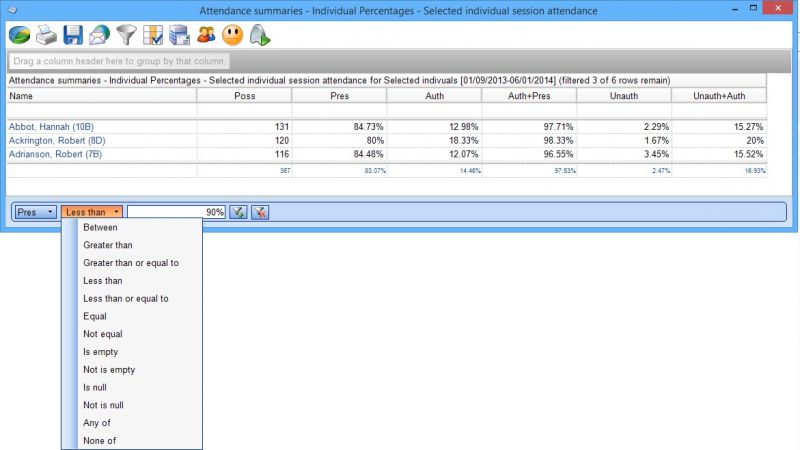Click the smiley face icon
Image resolution: width=800 pixels, height=450 pixels.
(233, 35)
